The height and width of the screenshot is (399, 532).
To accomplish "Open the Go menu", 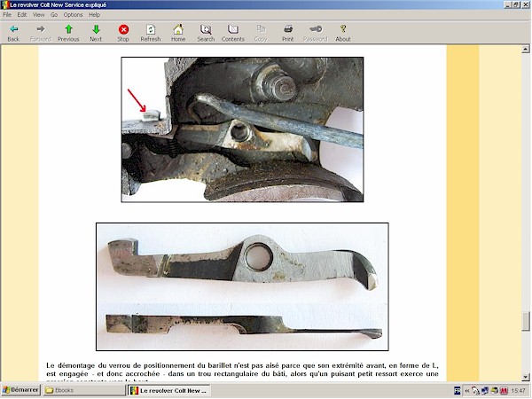I will pyautogui.click(x=54, y=15).
